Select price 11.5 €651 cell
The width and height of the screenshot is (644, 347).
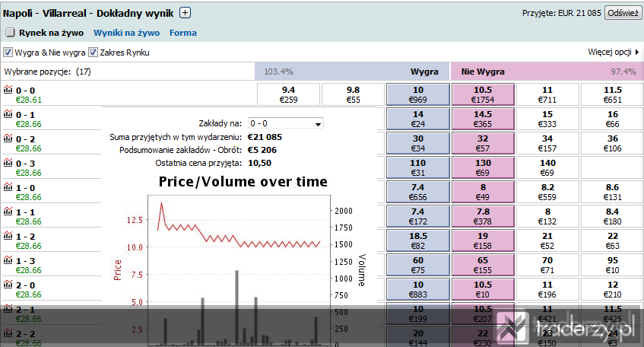[x=612, y=94]
